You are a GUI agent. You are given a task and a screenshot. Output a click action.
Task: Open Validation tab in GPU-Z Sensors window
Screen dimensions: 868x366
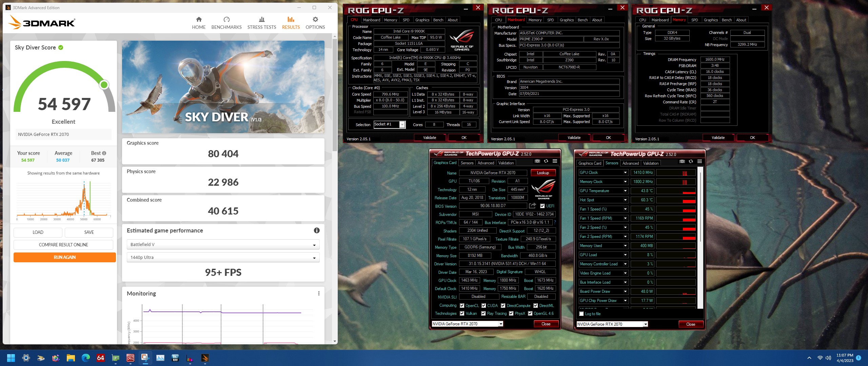(651, 163)
